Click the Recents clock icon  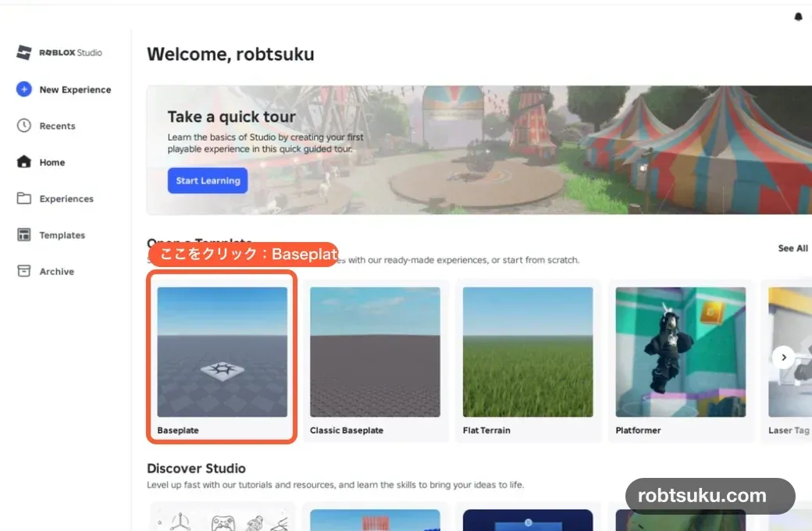point(24,126)
